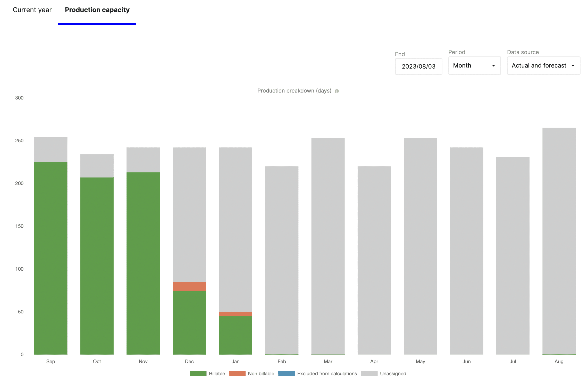Toggle the Billable legend entry

click(x=217, y=373)
